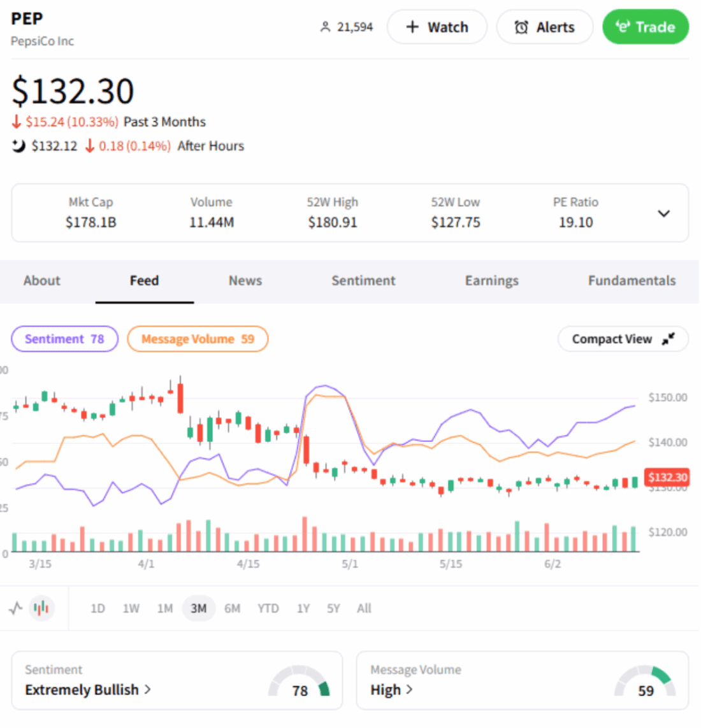Click the 5/15 date on chart axis

[451, 564]
